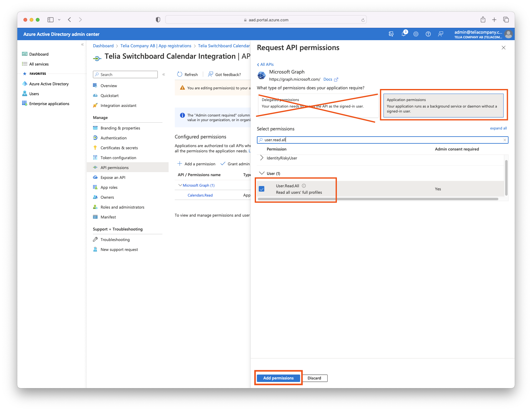The width and height of the screenshot is (532, 411).
Task: Click Grant admin consent
Action: (235, 164)
